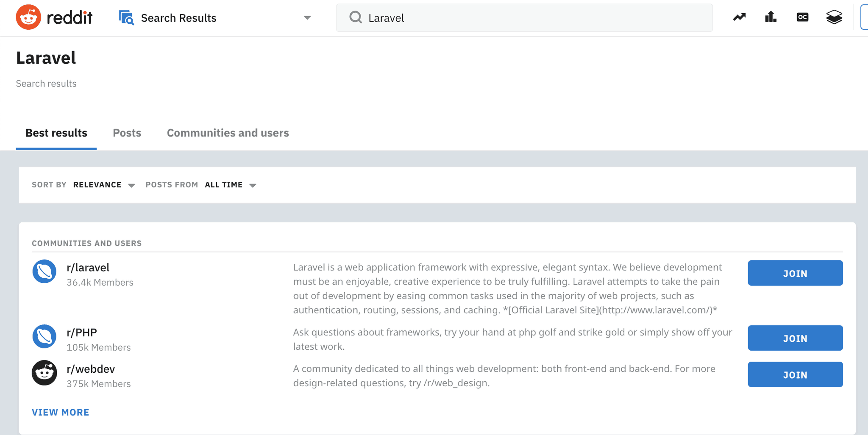Image resolution: width=868 pixels, height=435 pixels.
Task: Click the search magnifier icon in the search bar
Action: click(x=355, y=18)
